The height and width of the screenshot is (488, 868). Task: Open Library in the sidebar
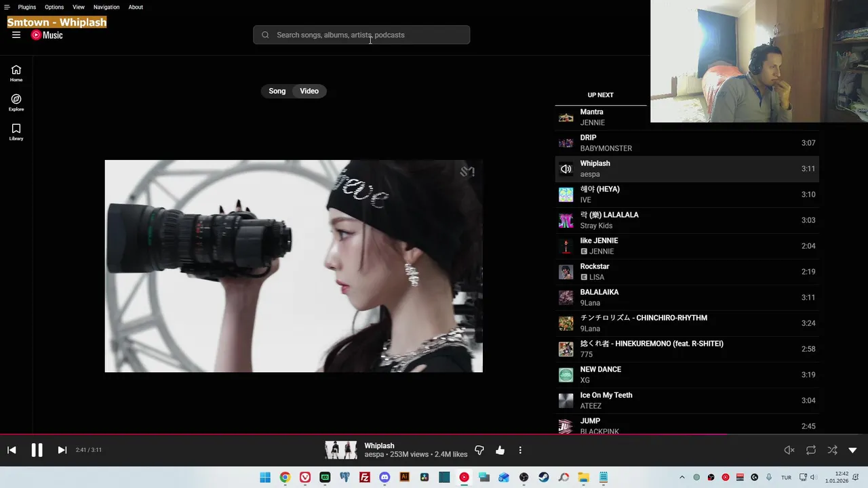point(16,132)
